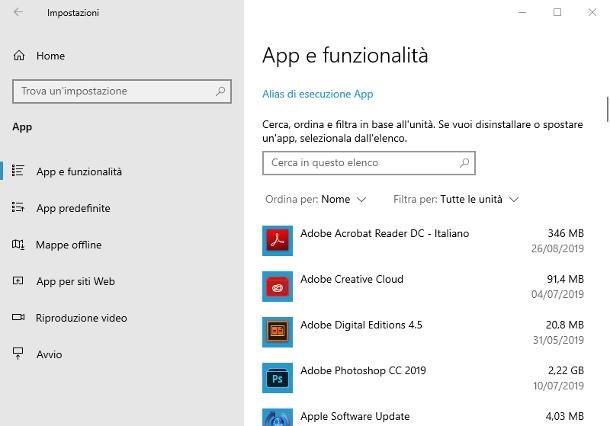The width and height of the screenshot is (610, 426).
Task: Select 'Adobe Creative Cloud' entry
Action: [423, 286]
